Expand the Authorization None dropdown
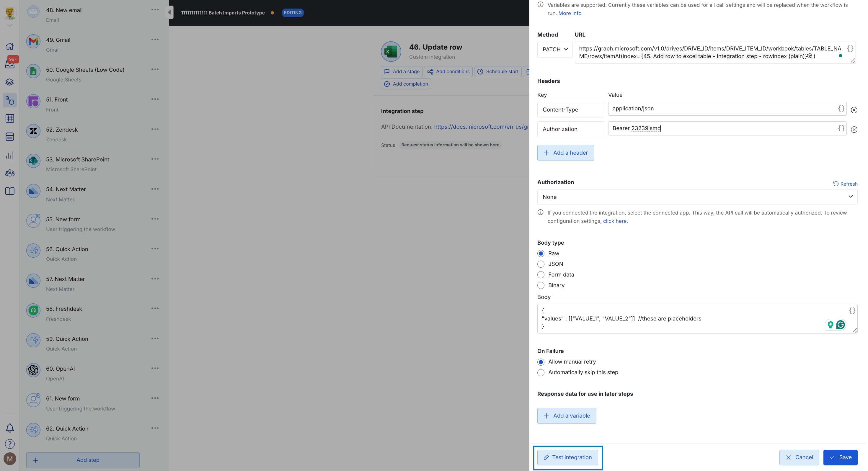The image size is (868, 471). point(697,197)
